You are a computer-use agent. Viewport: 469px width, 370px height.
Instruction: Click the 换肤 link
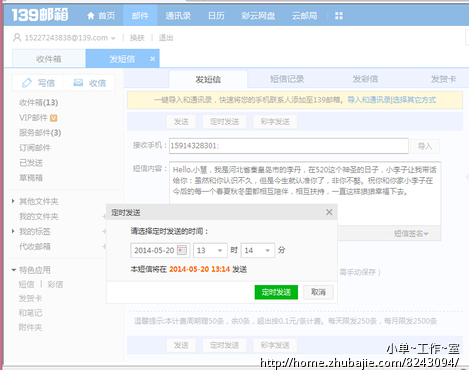coord(137,38)
